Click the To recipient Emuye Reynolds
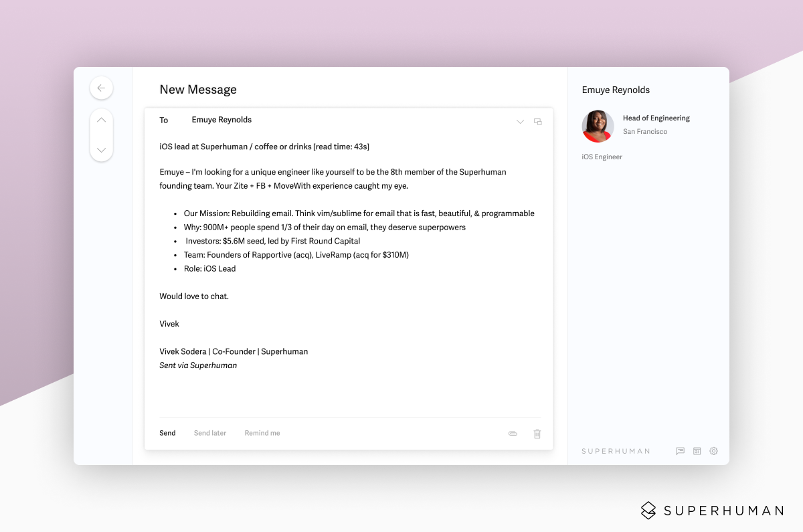The width and height of the screenshot is (803, 532). click(x=221, y=120)
